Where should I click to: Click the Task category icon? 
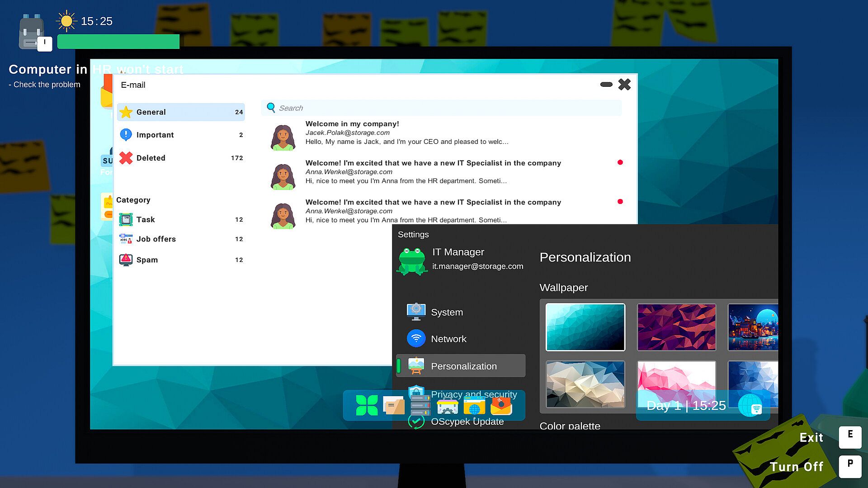pyautogui.click(x=126, y=219)
